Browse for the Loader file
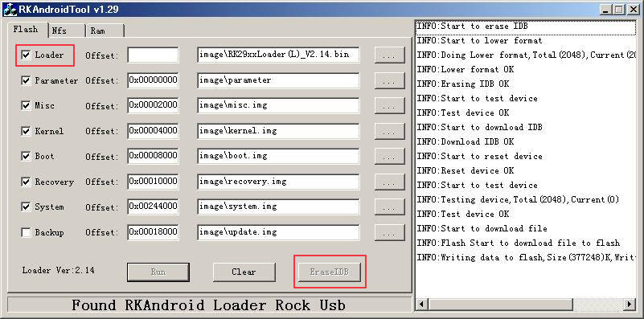Image resolution: width=644 pixels, height=319 pixels. 389,55
